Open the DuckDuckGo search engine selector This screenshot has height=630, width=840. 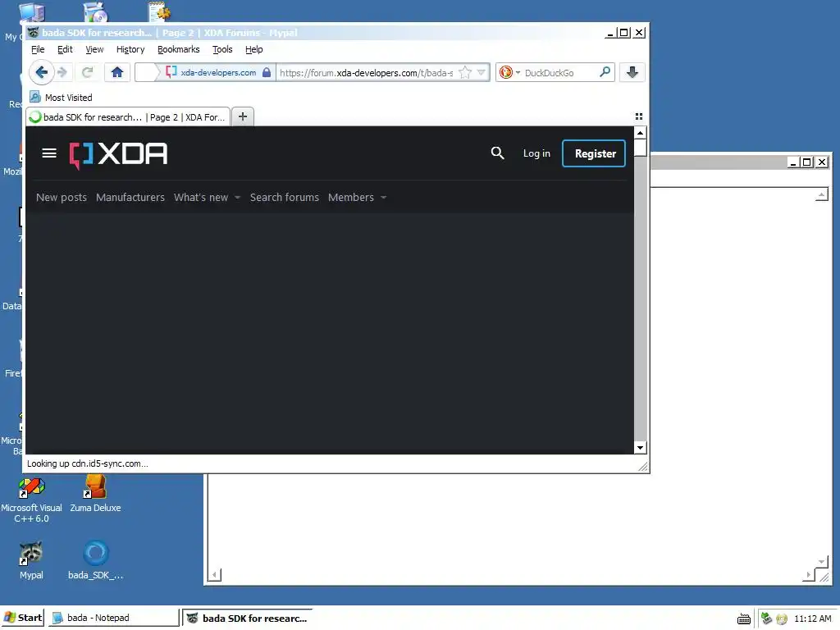(509, 72)
